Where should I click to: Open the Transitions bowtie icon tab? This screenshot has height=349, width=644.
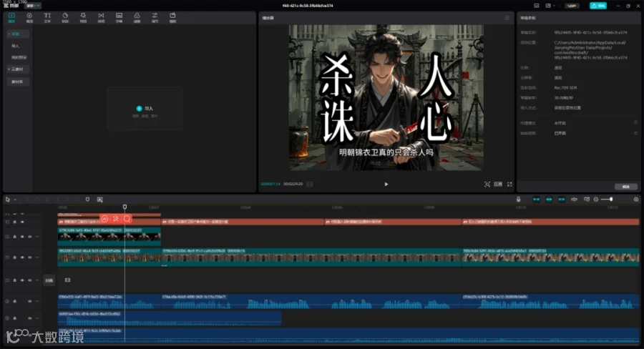[x=101, y=18]
